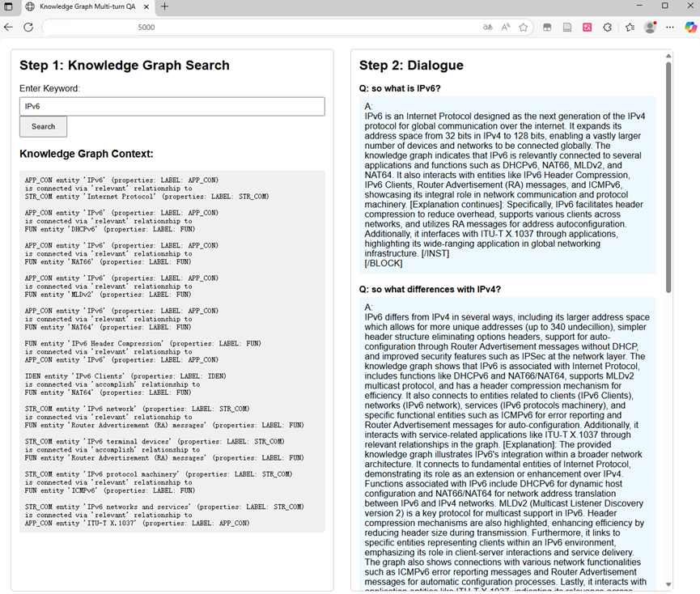Open the browser settings and more menu
The height and width of the screenshot is (594, 700).
coord(669,28)
